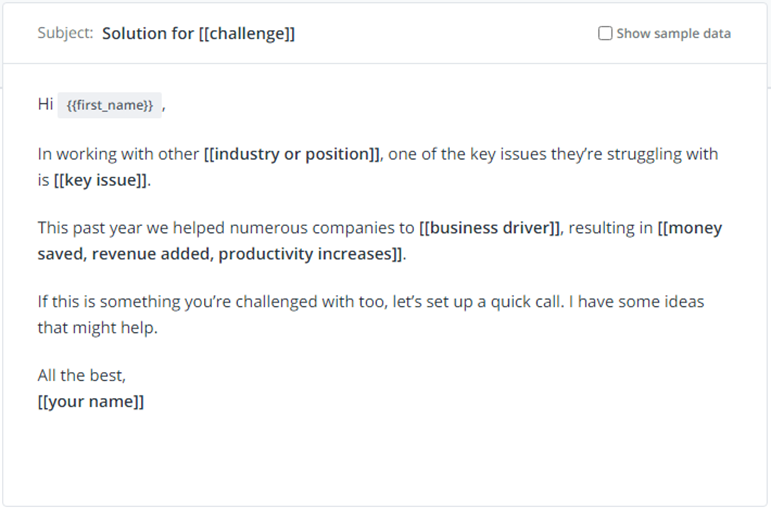This screenshot has width=771, height=508.
Task: Click the [[industry or position]] placeholder
Action: [x=292, y=154]
